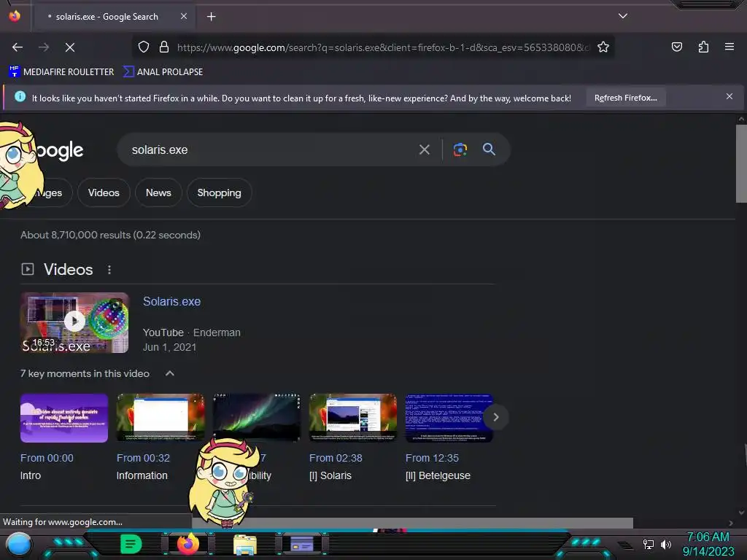Clear the Google search query

pyautogui.click(x=424, y=150)
